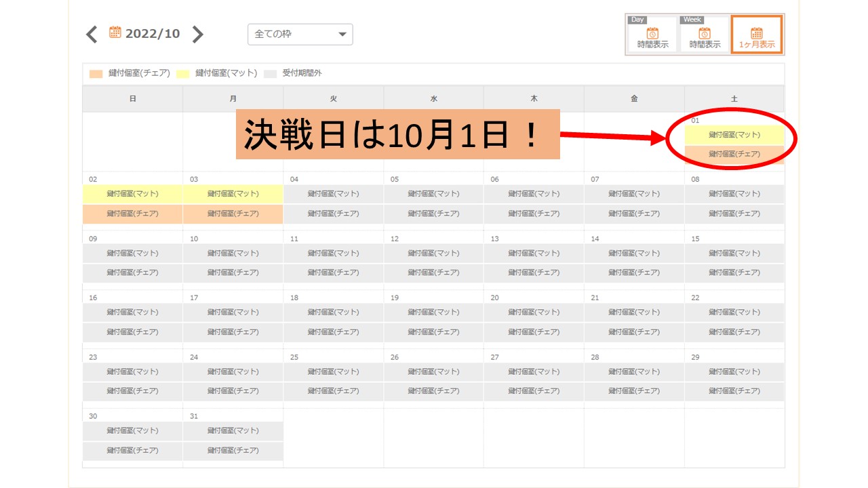868x488 pixels.
Task: Click 鍵付個室(チェア) slot on October 10
Action: [x=233, y=272]
